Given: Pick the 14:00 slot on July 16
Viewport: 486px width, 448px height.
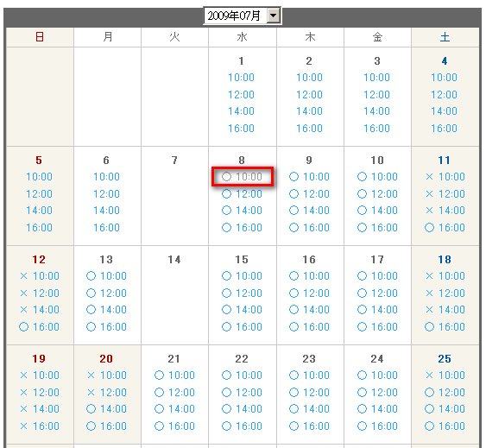Looking at the screenshot, I should (309, 309).
